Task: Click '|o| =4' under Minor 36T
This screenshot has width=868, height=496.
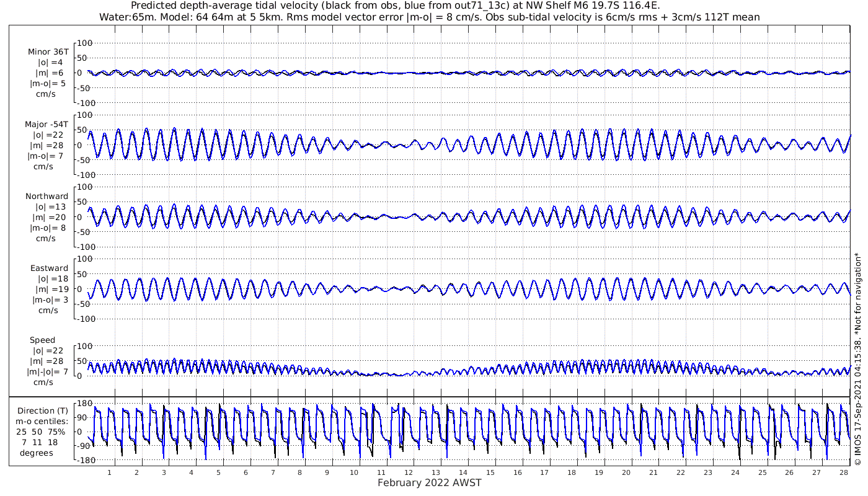Action: (x=51, y=63)
